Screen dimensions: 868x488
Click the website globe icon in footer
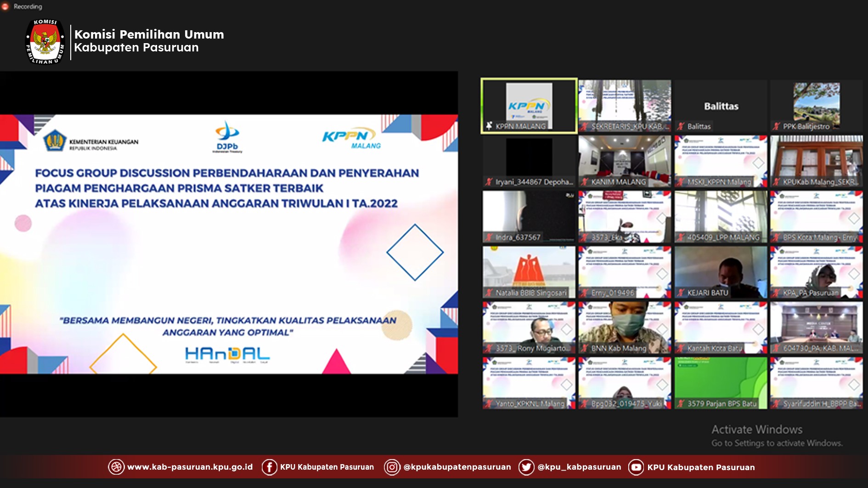tap(116, 467)
